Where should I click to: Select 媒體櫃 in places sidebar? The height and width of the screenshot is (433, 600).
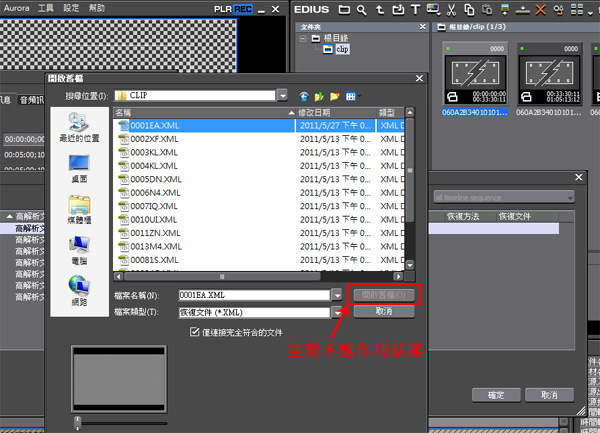coord(79,210)
